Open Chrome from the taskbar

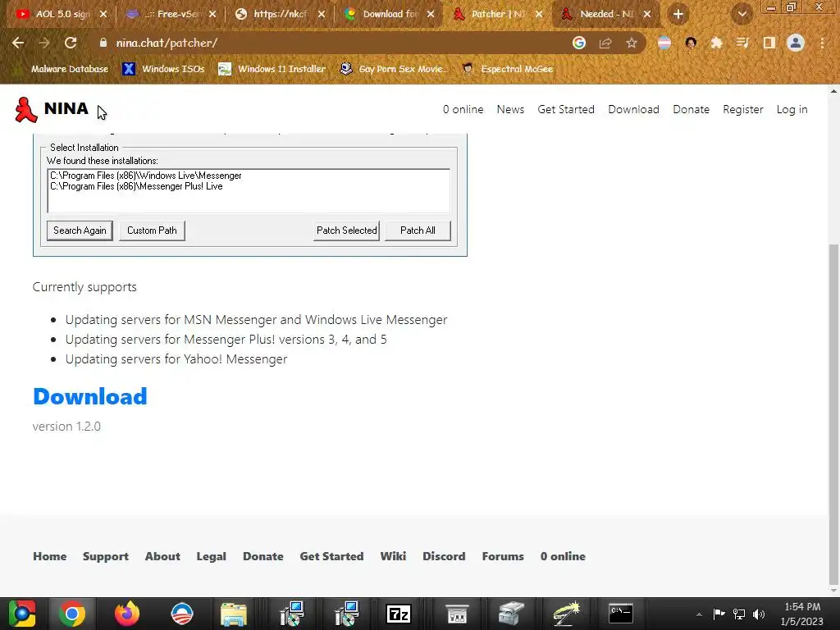72,614
